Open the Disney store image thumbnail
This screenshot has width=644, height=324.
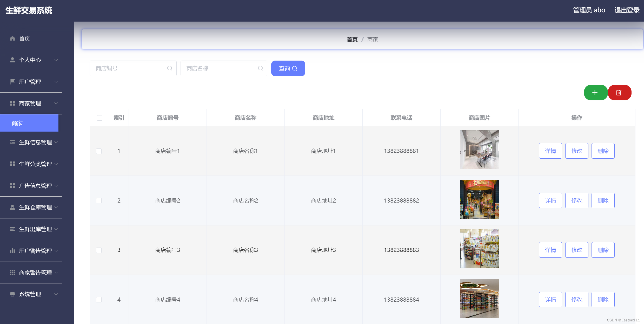tap(479, 199)
